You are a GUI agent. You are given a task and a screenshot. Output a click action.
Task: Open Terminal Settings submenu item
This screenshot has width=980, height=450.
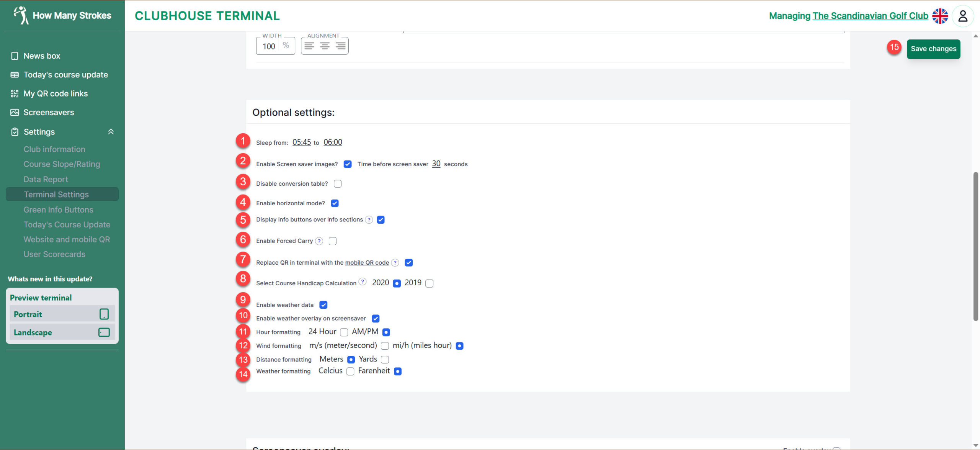(x=62, y=194)
